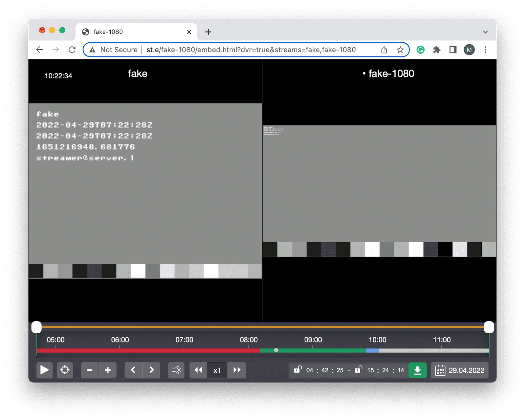The width and height of the screenshot is (525, 420).
Task: Toggle the browser side panel
Action: [x=453, y=50]
